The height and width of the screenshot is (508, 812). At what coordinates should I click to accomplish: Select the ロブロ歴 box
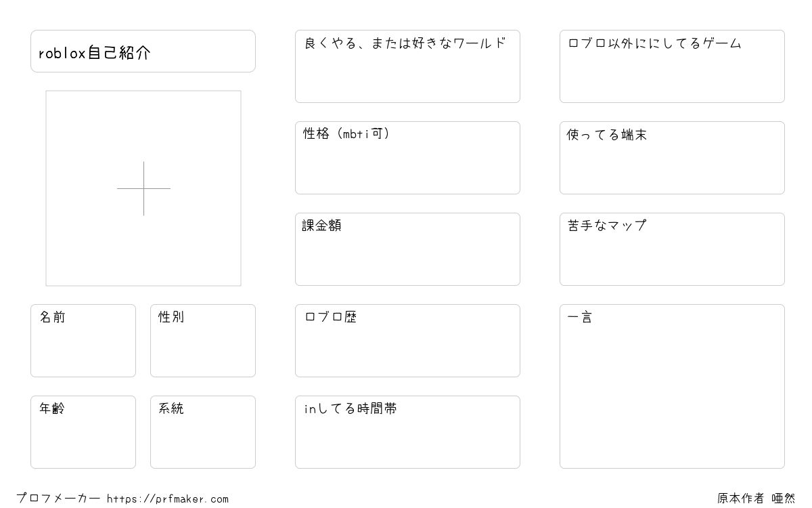tap(407, 341)
